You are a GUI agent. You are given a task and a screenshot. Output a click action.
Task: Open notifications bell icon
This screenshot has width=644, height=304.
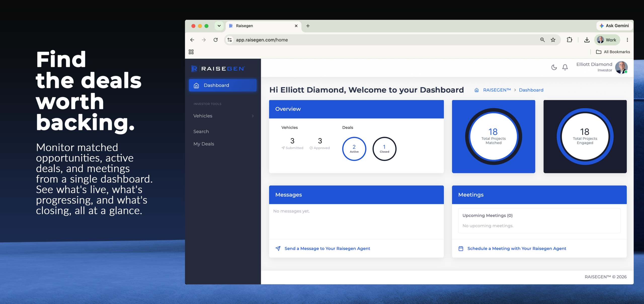point(565,67)
